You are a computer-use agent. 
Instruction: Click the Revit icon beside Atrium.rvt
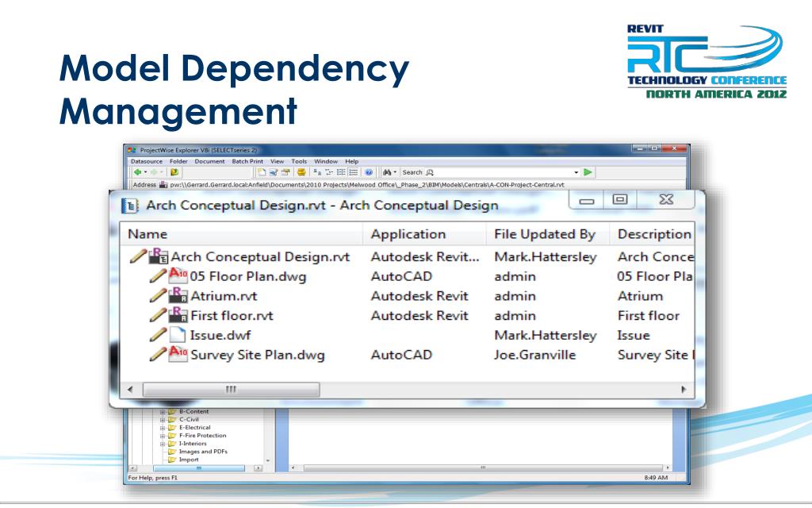[178, 295]
